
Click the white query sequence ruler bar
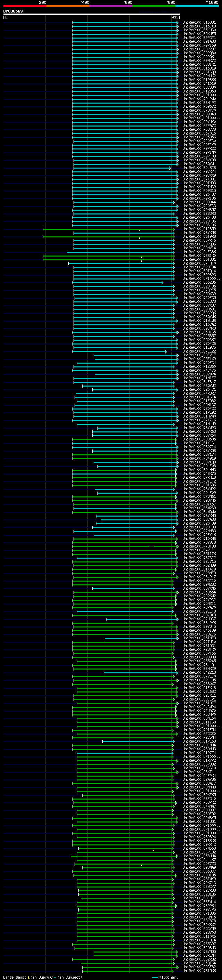tap(91, 14)
